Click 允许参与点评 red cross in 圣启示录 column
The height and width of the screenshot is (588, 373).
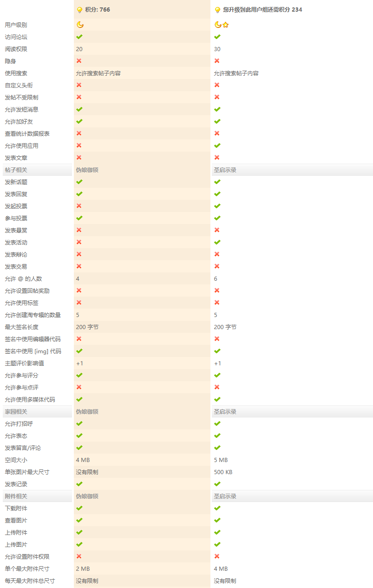tap(217, 387)
